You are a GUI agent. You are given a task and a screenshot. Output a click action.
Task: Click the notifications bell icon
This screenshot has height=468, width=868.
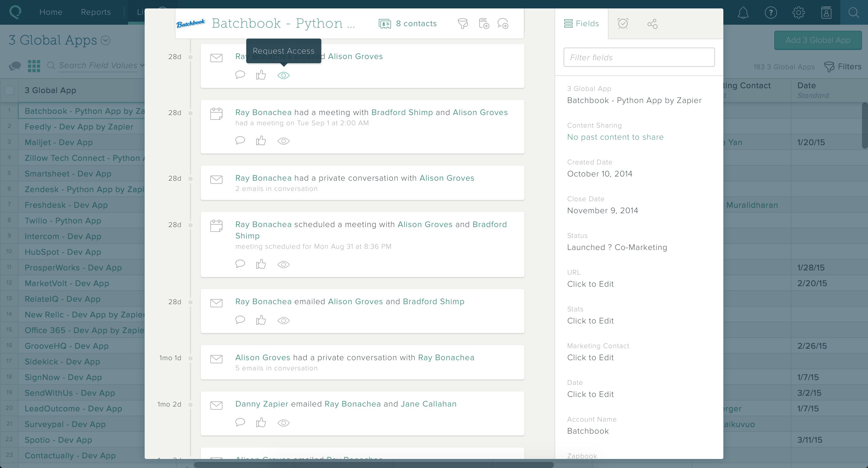[x=743, y=13]
